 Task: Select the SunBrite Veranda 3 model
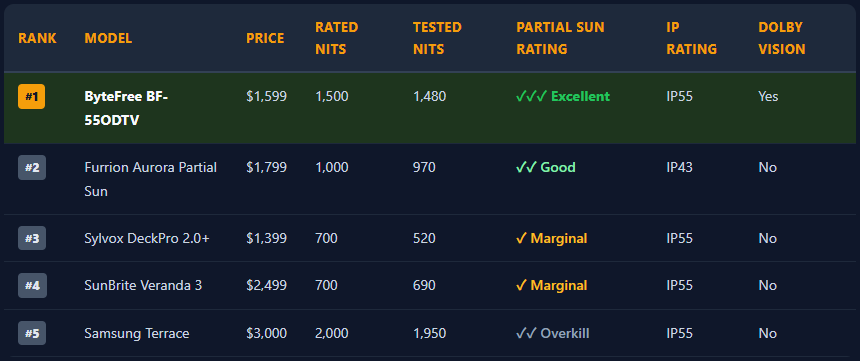[143, 286]
